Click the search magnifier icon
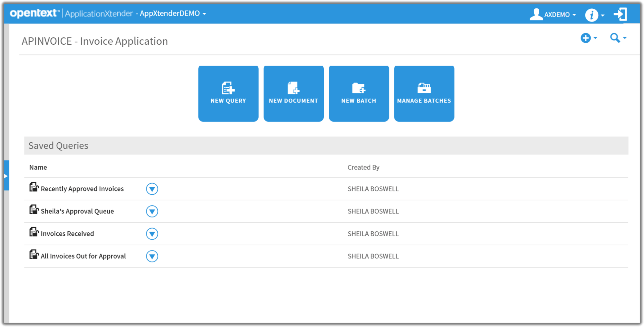Viewport: 644px width, 327px height. [x=615, y=38]
